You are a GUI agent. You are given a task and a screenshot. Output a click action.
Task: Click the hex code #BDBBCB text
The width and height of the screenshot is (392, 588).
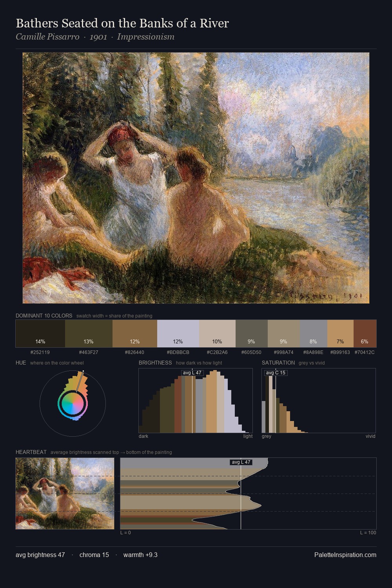click(x=178, y=352)
